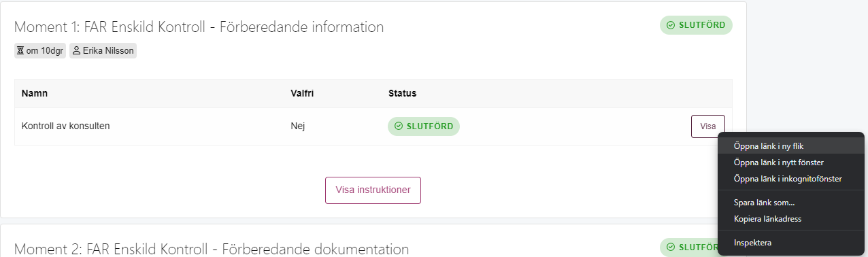The width and height of the screenshot is (868, 257).
Task: Click the hourglass icon beside om 10dgr
Action: coord(20,51)
